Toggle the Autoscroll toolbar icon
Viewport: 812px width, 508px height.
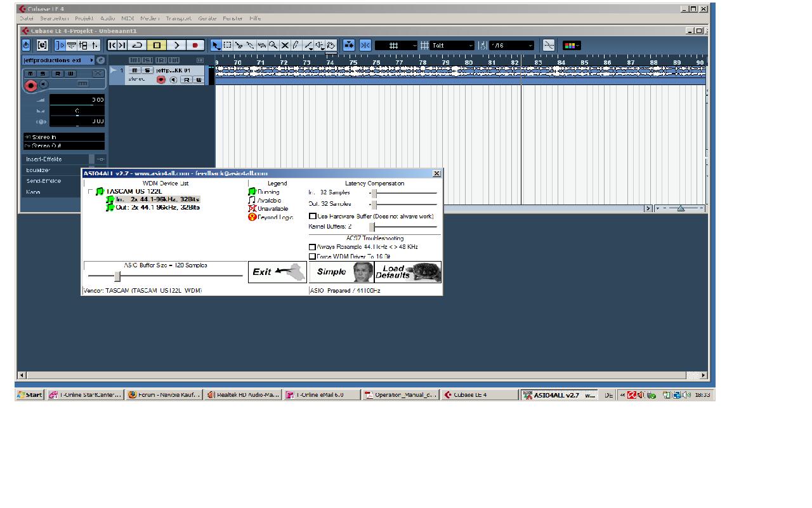pos(349,45)
